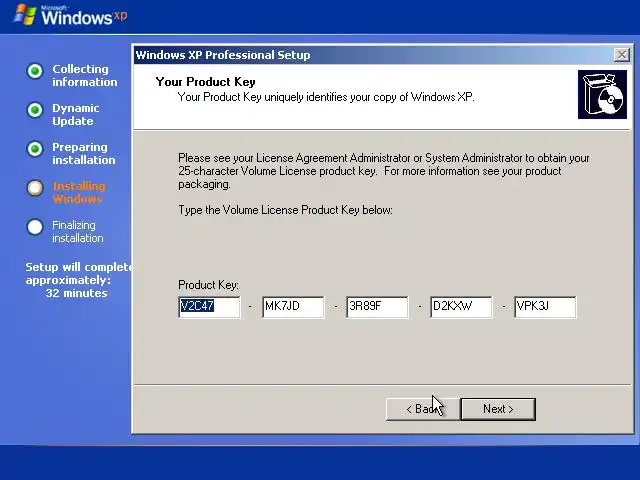Click the "Preparing installation" label
This screenshot has width=640, height=480.
tap(84, 153)
